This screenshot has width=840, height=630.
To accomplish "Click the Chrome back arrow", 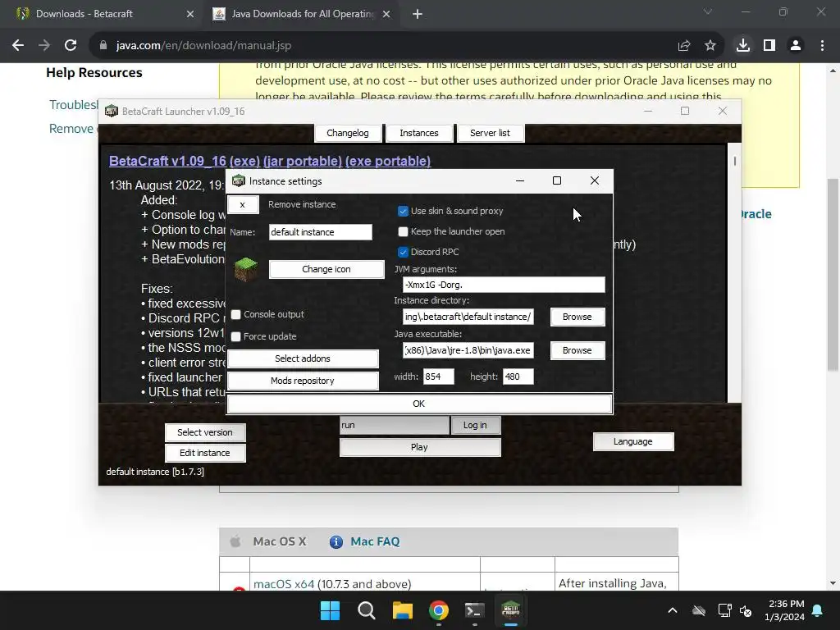I will (18, 46).
